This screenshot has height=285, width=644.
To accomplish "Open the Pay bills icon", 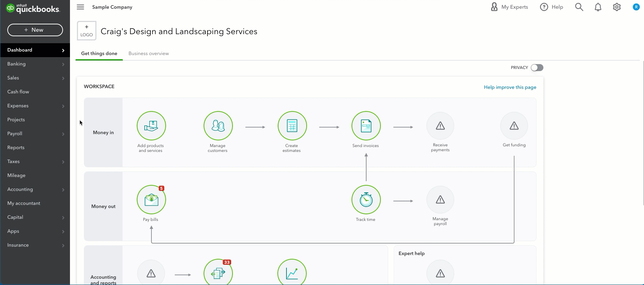I will click(151, 200).
